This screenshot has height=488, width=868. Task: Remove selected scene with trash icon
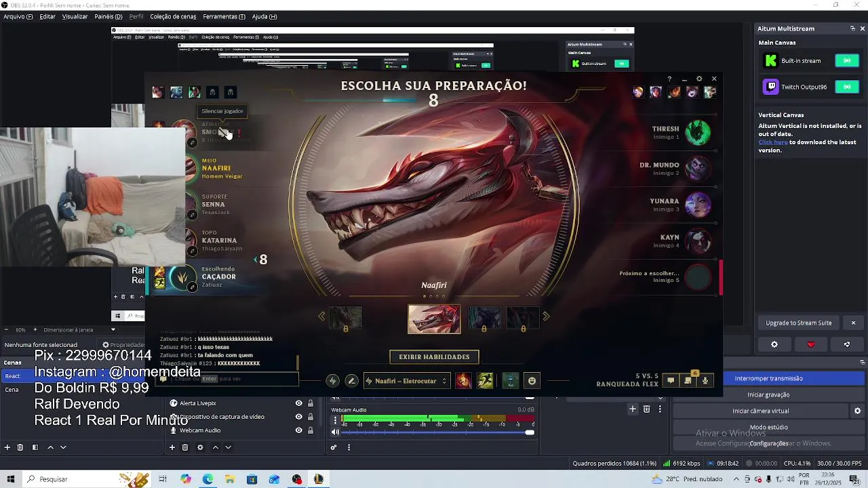coord(20,447)
